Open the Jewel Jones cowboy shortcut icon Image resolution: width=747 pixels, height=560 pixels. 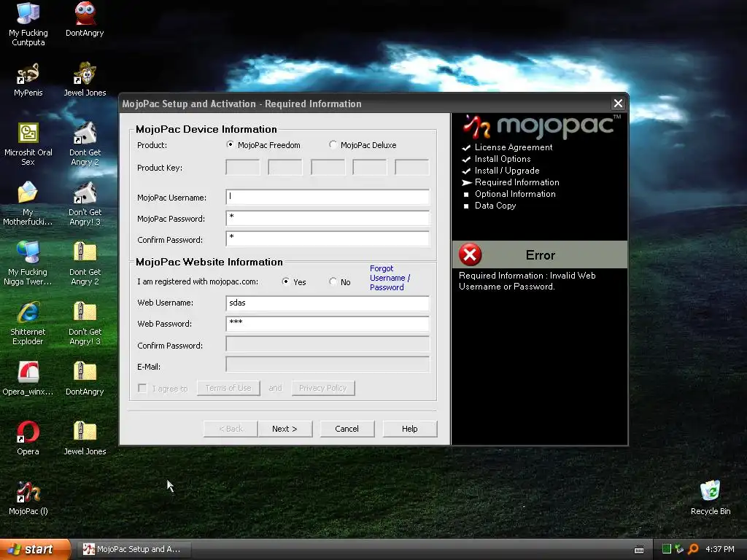[x=85, y=74]
